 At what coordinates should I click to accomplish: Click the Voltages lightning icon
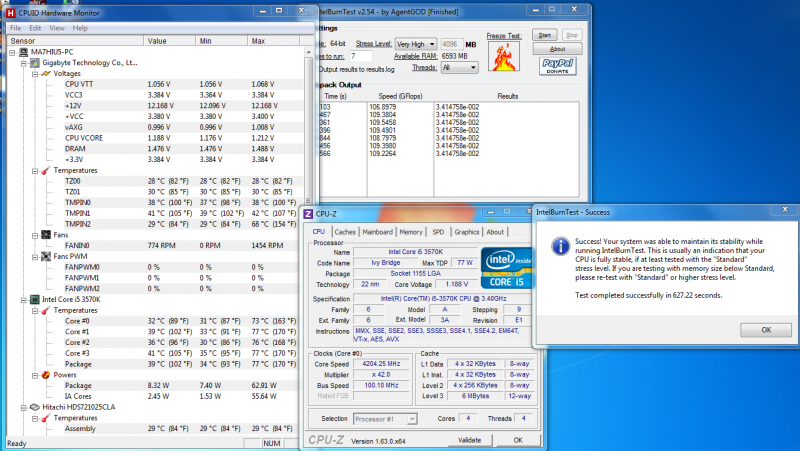point(46,73)
